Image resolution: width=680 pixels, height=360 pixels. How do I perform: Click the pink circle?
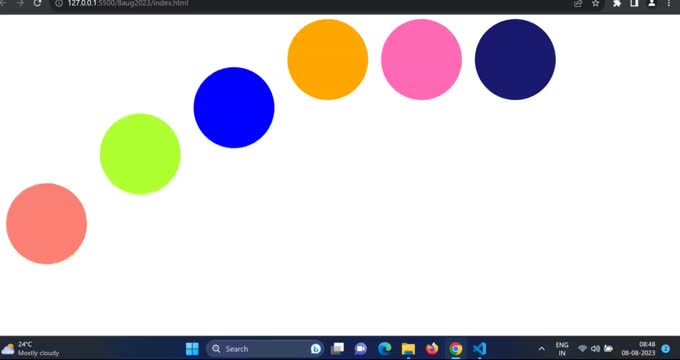tap(421, 59)
